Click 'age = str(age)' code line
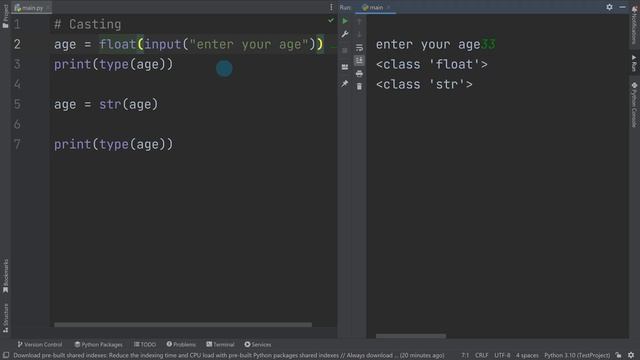 point(106,104)
